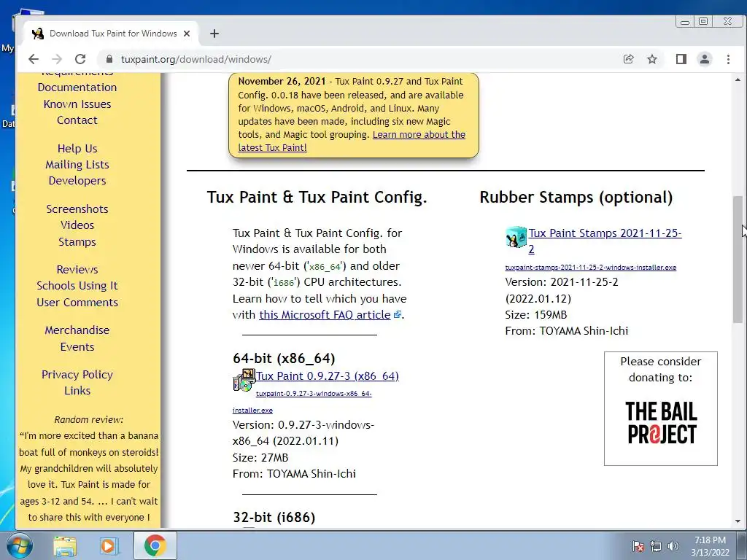Open Reviews sidebar link

[x=77, y=269]
